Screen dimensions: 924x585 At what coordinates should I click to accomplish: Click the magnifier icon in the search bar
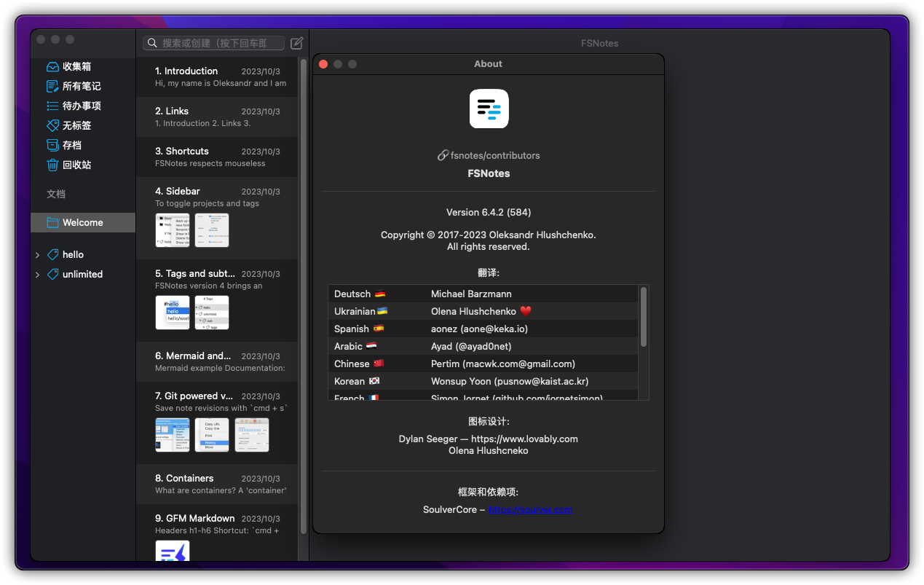[x=152, y=43]
